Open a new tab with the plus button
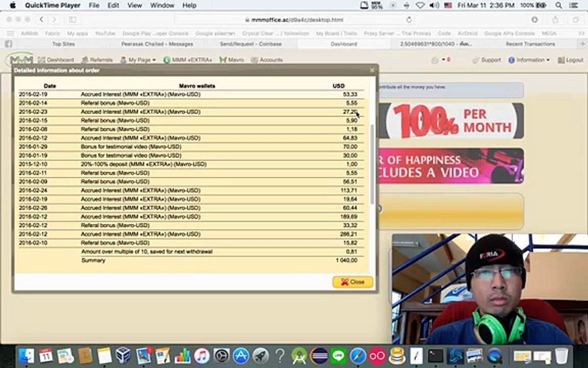Viewport: 588px width, 368px height. click(x=583, y=44)
